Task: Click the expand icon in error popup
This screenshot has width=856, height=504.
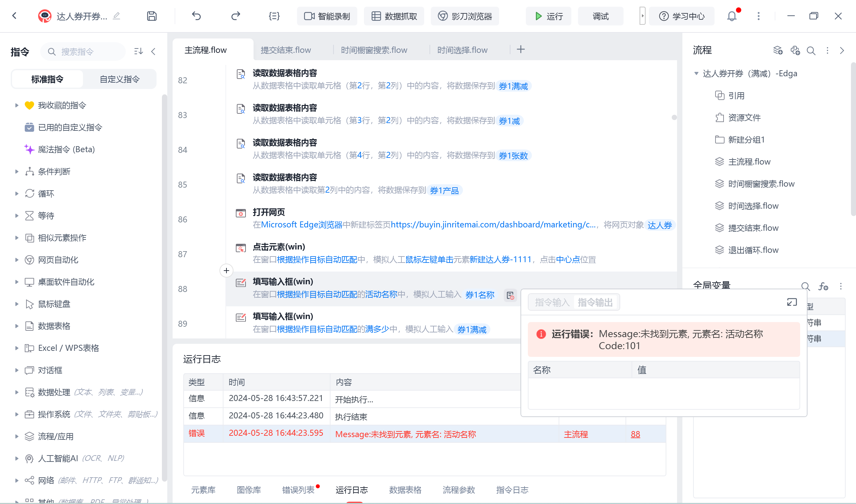Action: click(x=792, y=302)
